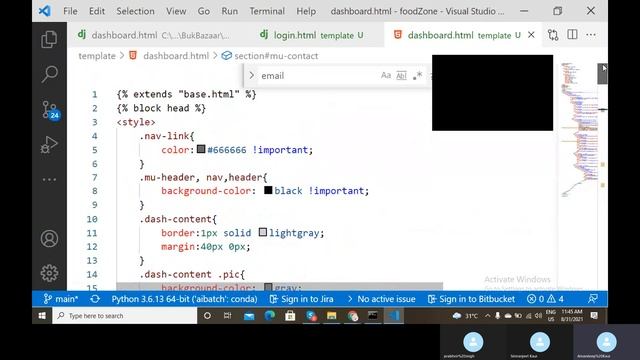
Task: Open Problems via errors and warnings count
Action: point(545,299)
